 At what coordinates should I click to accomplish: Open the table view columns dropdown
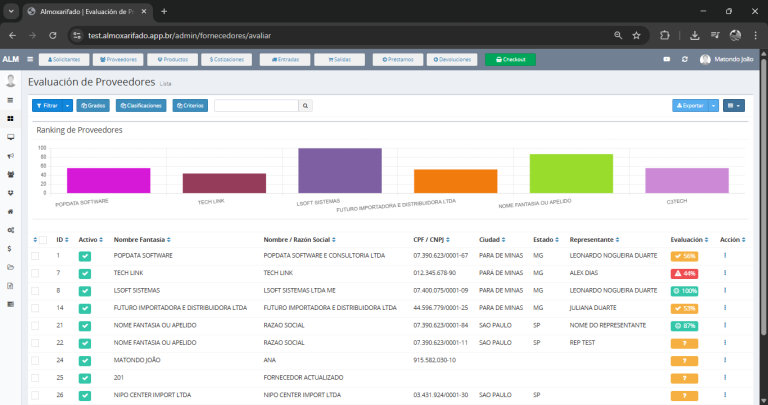click(x=734, y=105)
